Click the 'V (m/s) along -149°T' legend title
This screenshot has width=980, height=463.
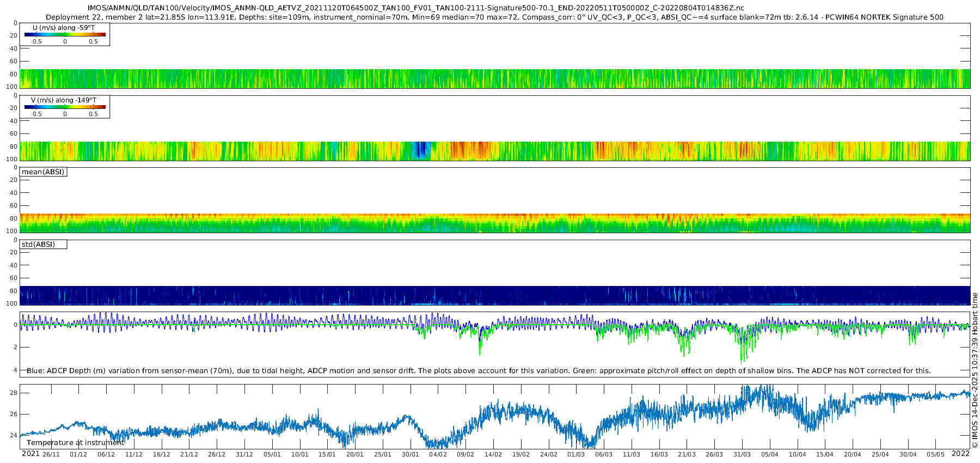pyautogui.click(x=64, y=100)
